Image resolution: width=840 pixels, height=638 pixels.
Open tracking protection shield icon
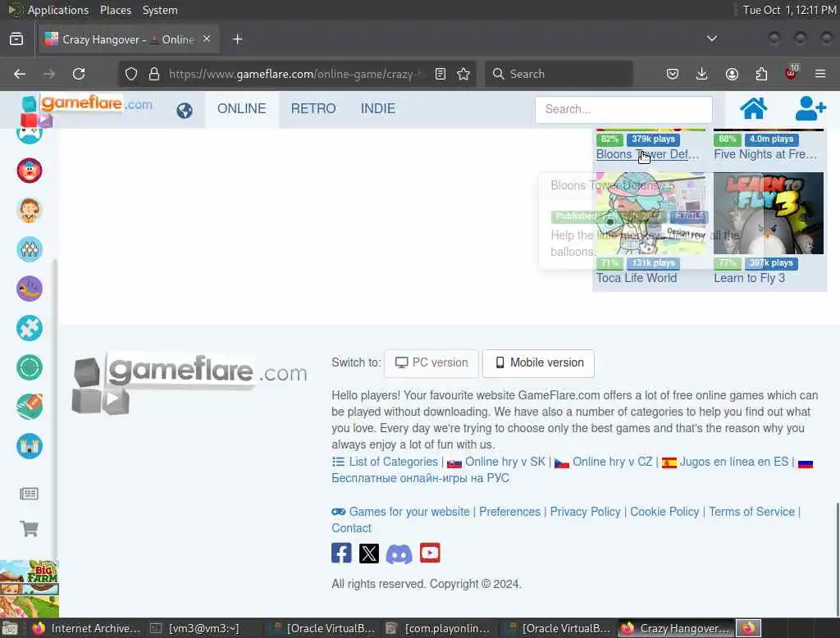click(131, 74)
